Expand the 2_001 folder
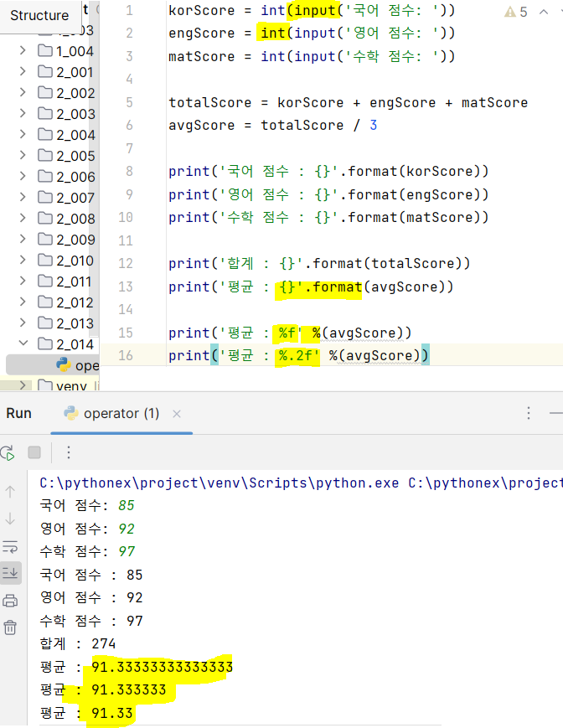Viewport: 563px width, 728px height. [x=23, y=71]
